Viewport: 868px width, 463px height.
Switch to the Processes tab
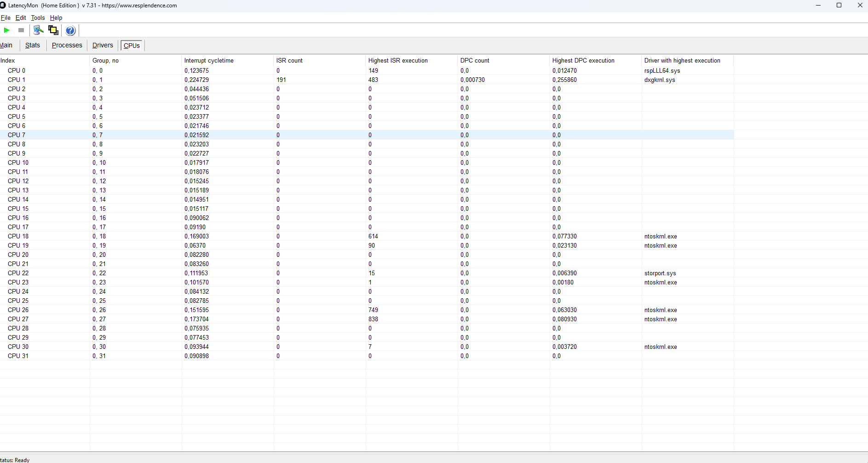coord(67,45)
